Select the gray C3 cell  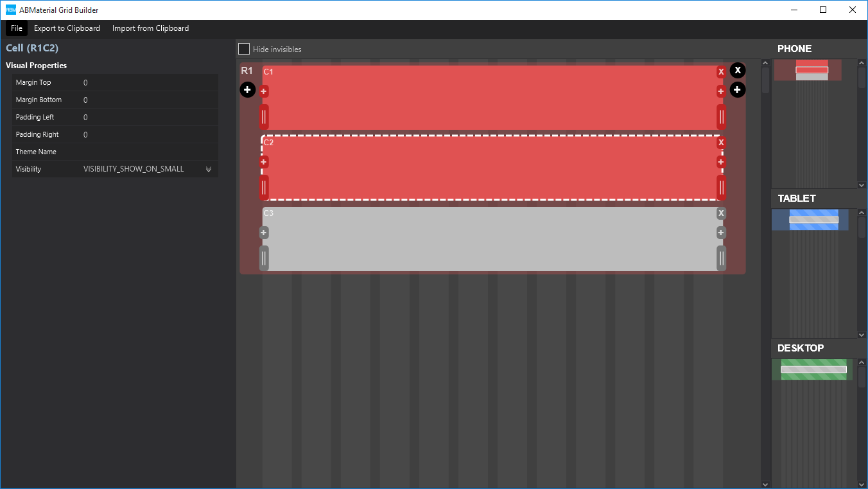[x=492, y=239]
